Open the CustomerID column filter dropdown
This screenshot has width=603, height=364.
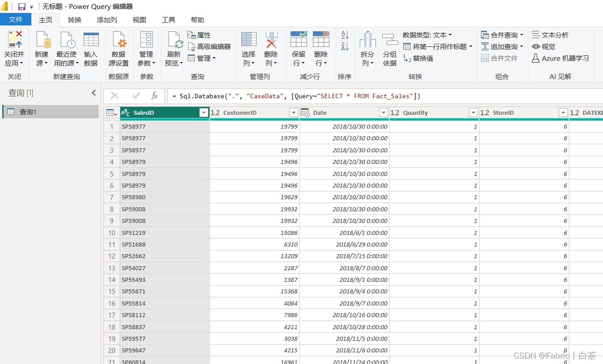coord(294,113)
